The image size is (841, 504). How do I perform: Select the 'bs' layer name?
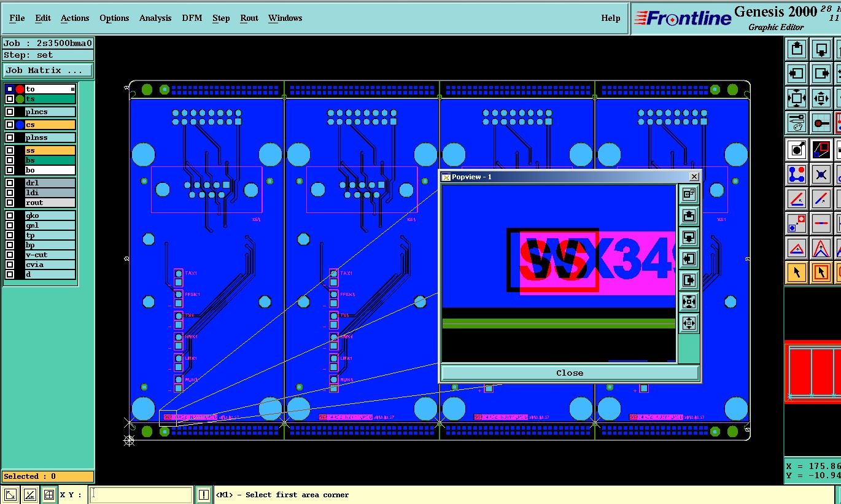click(50, 160)
